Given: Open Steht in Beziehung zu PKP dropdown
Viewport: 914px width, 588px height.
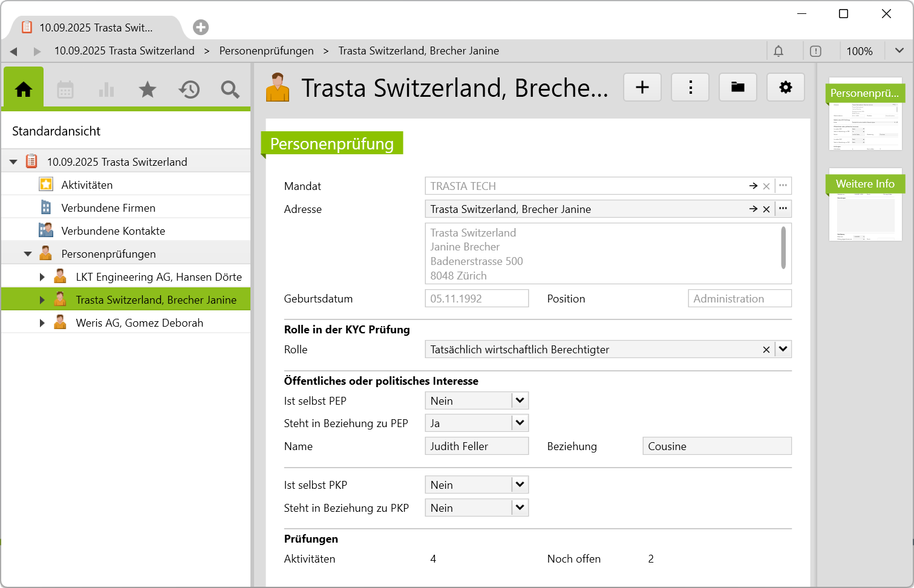Looking at the screenshot, I should [x=520, y=508].
